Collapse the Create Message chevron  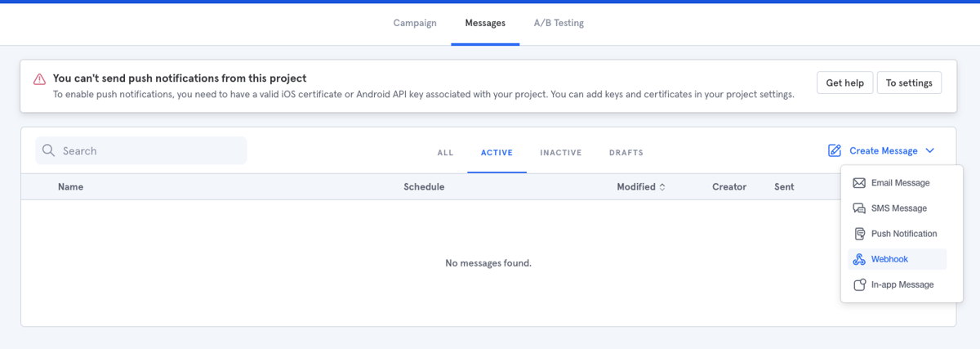[930, 150]
